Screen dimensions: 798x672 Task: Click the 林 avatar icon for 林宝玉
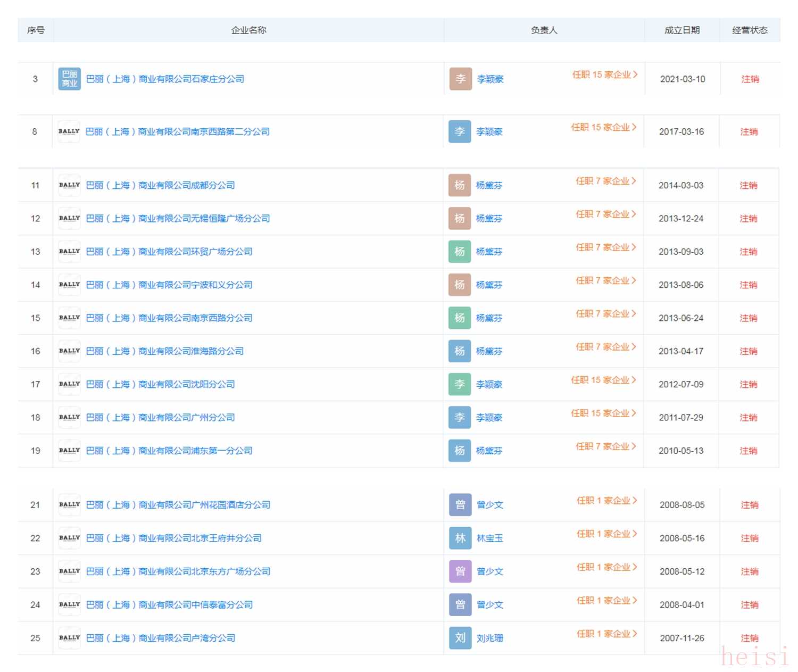tap(460, 538)
